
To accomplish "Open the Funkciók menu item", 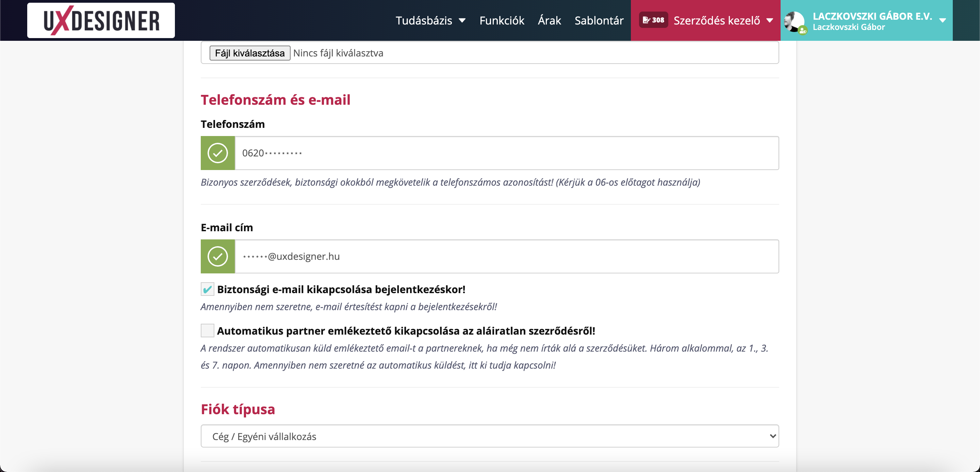I will [502, 20].
